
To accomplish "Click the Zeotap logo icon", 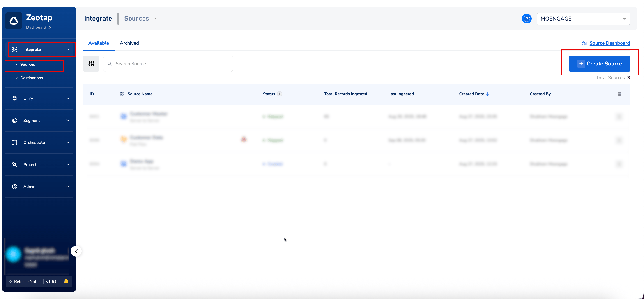I will [14, 21].
